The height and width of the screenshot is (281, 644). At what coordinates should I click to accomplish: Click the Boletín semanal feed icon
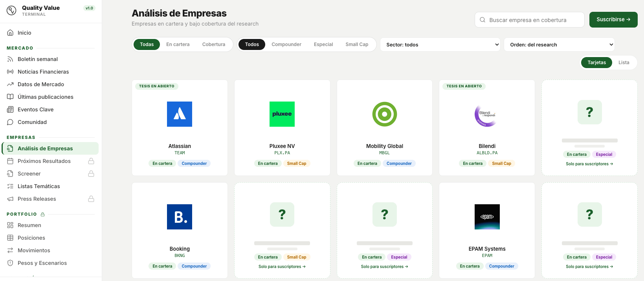[x=10, y=59]
